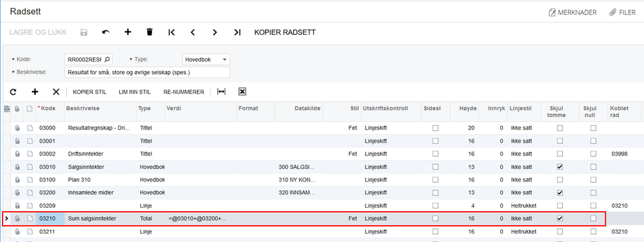This screenshot has height=242, width=644.
Task: Click the save disk icon
Action: tap(84, 32)
